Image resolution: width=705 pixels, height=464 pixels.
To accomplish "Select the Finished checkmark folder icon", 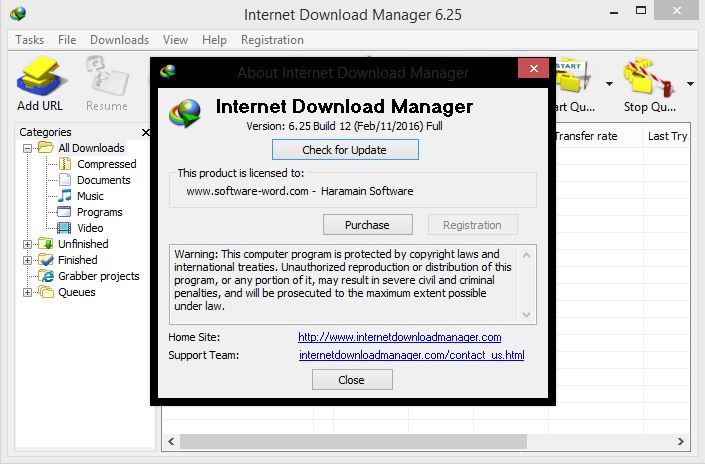I will (x=46, y=259).
